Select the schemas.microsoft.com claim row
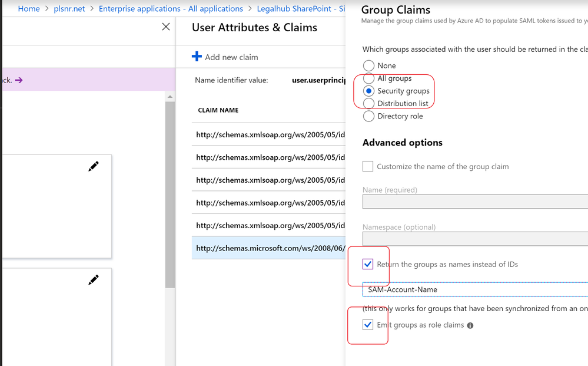The height and width of the screenshot is (366, 588). coord(270,248)
